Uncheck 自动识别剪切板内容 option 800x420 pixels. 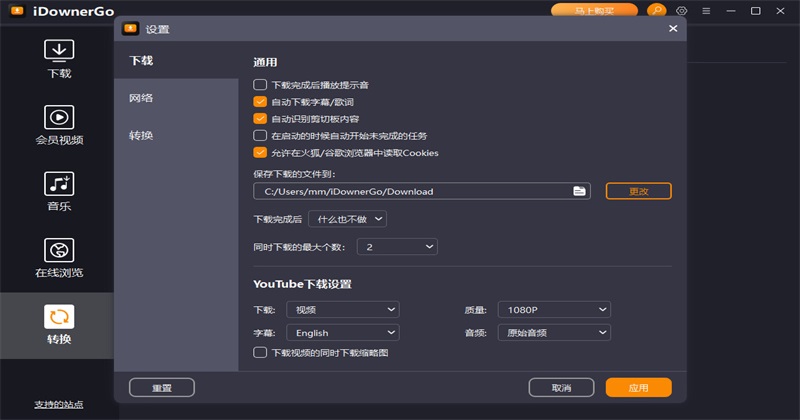point(260,118)
